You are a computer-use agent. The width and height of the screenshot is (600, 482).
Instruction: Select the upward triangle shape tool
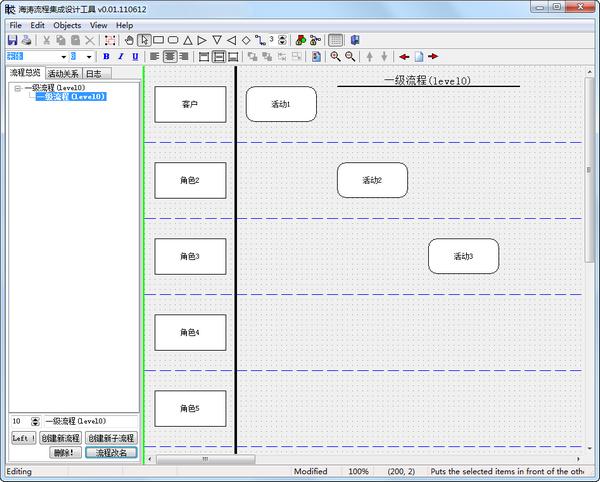click(x=188, y=40)
